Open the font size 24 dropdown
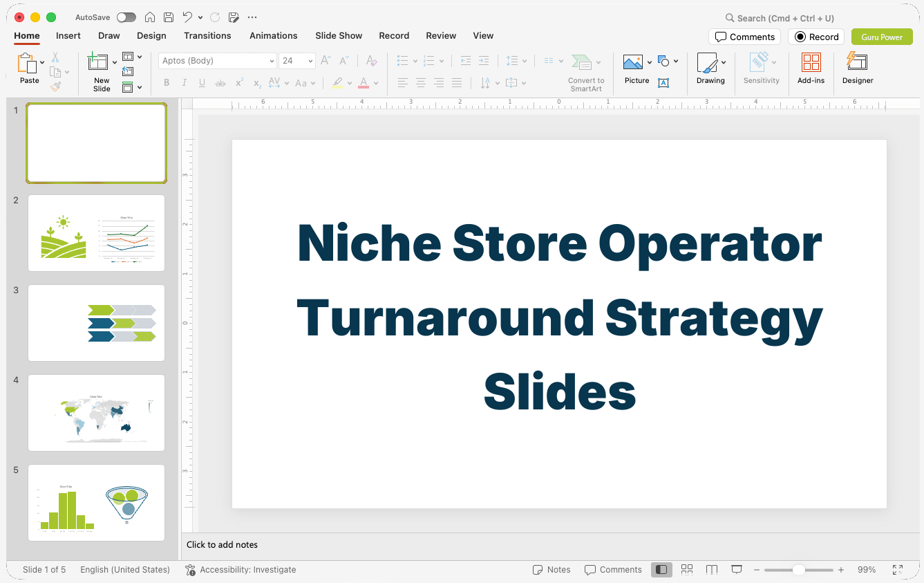 (311, 61)
